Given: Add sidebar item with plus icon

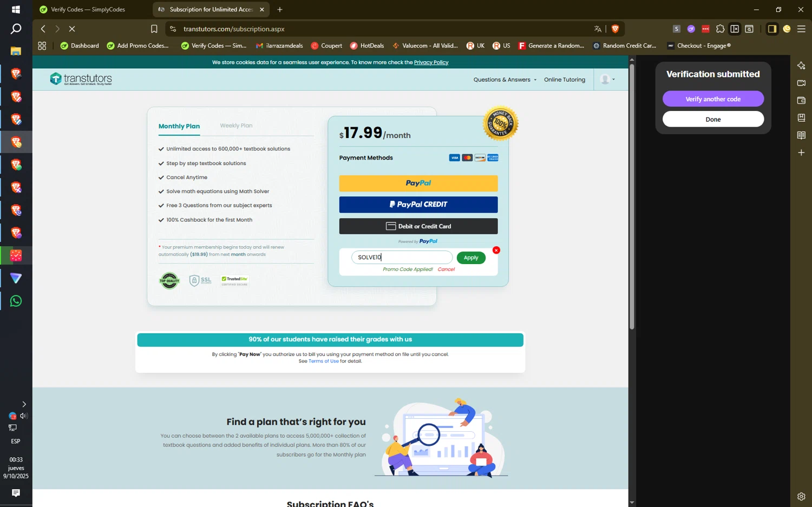Looking at the screenshot, I should coord(801,153).
